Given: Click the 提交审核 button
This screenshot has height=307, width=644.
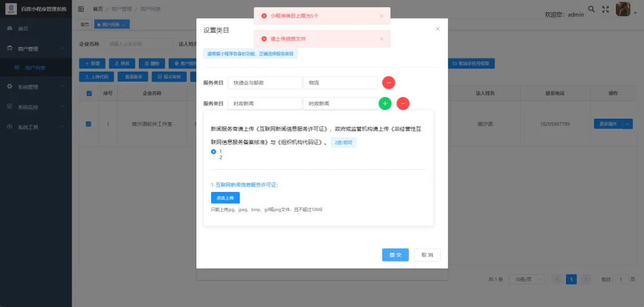Looking at the screenshot, I should (169, 77).
